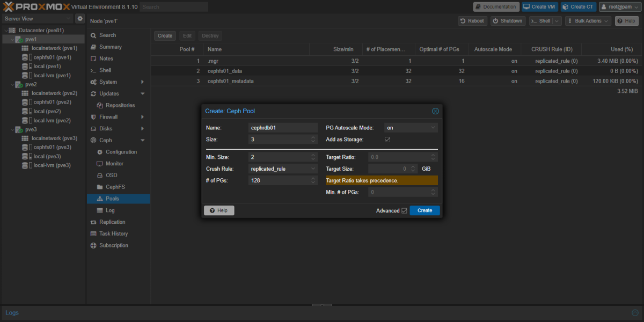This screenshot has width=644, height=322.
Task: Open root@pam user menu
Action: (x=619, y=7)
